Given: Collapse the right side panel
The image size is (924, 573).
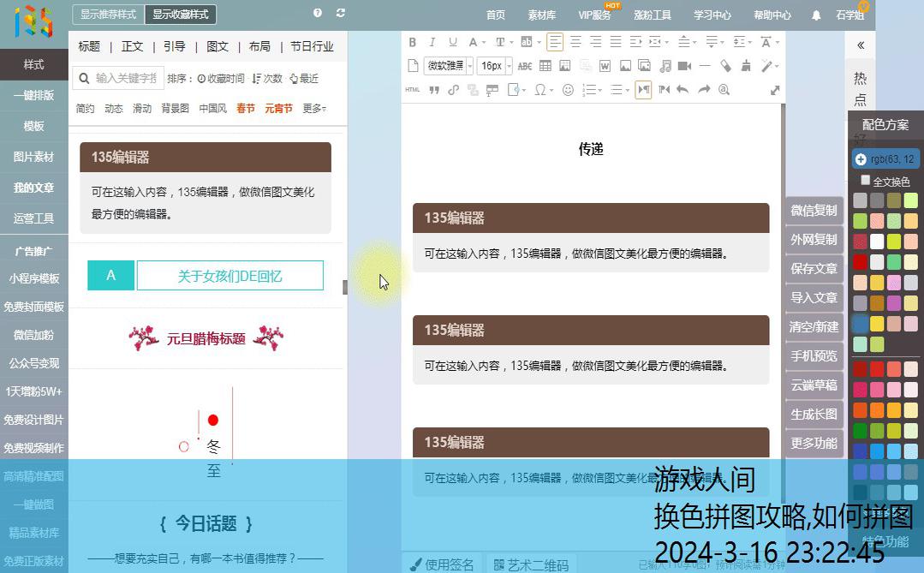Looking at the screenshot, I should click(861, 45).
